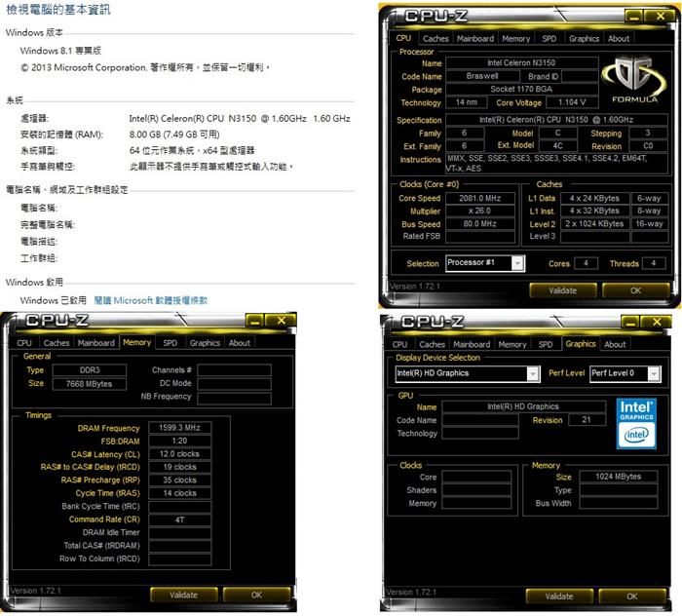
Task: Open the Microsoft 軟體授權條款 link
Action: (150, 300)
